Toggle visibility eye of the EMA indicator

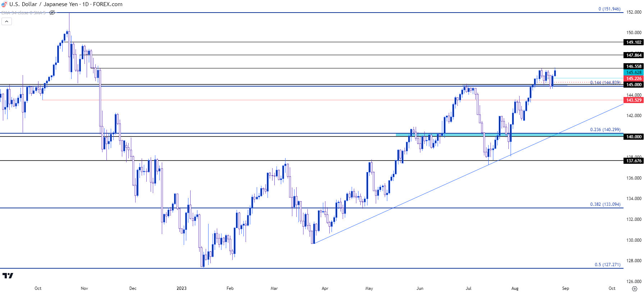[52, 13]
